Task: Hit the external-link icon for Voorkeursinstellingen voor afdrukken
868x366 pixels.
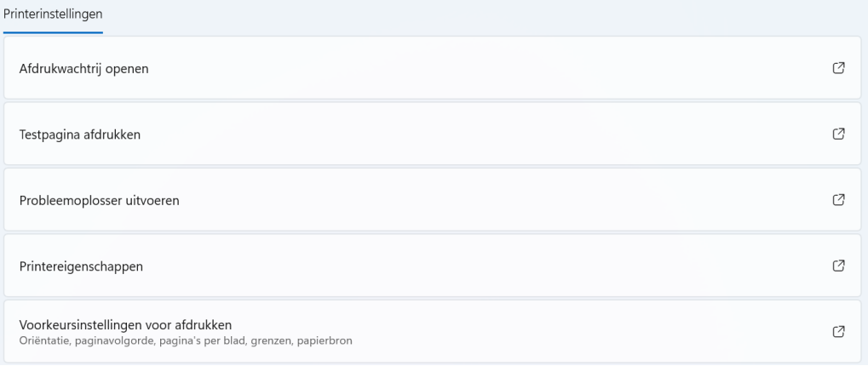Action: (x=838, y=331)
